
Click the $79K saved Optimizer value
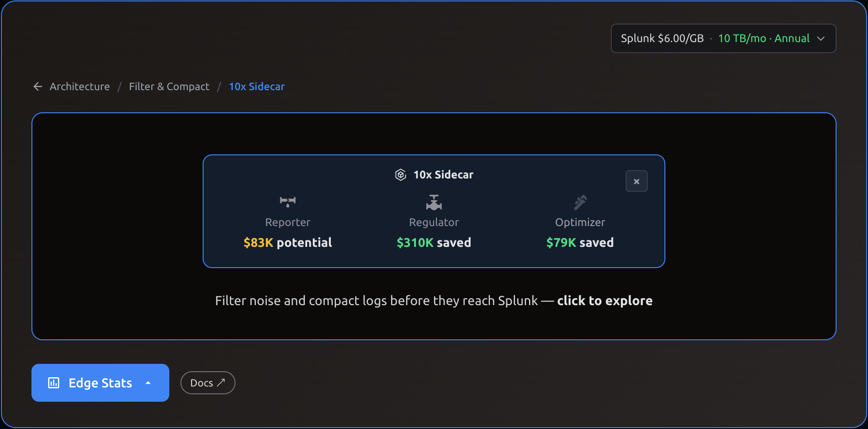pos(580,243)
